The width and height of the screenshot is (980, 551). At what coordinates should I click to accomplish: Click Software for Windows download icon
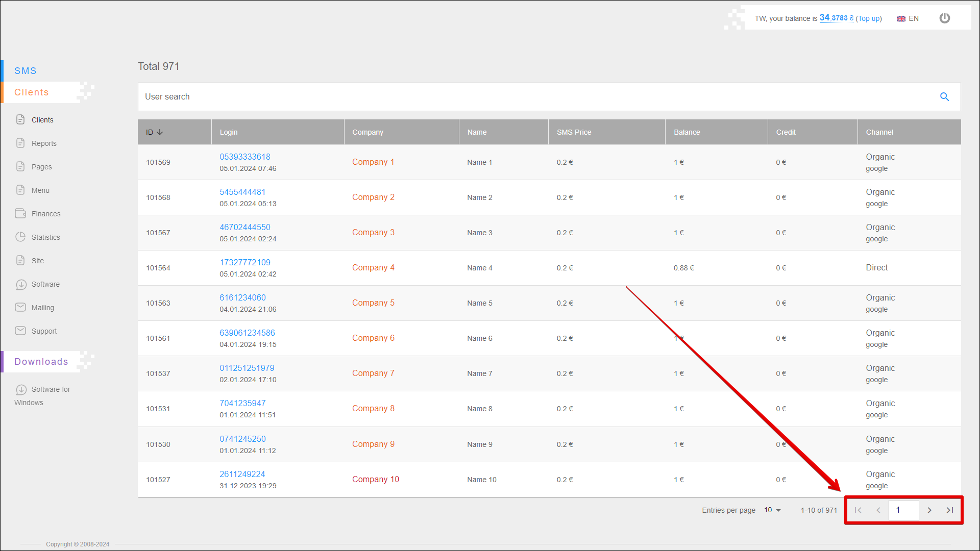pyautogui.click(x=21, y=390)
